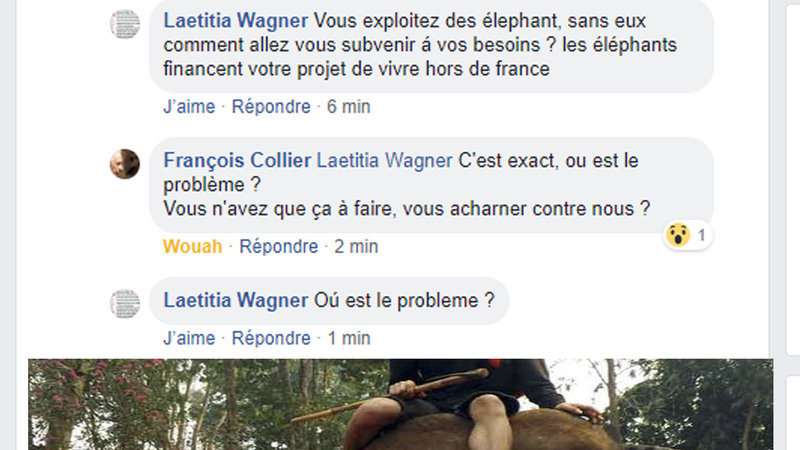Open François Collier's profile picture
800x450 pixels.
point(125,164)
